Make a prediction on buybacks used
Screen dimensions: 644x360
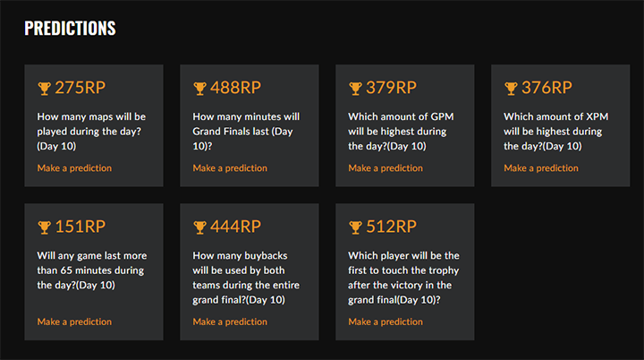tap(230, 322)
